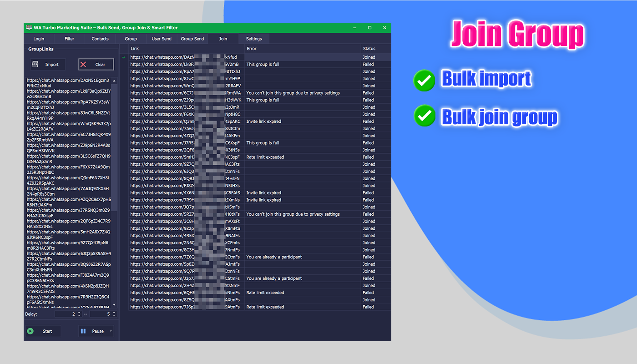Open the Settings tab
Image resolution: width=637 pixels, height=364 pixels.
[254, 39]
